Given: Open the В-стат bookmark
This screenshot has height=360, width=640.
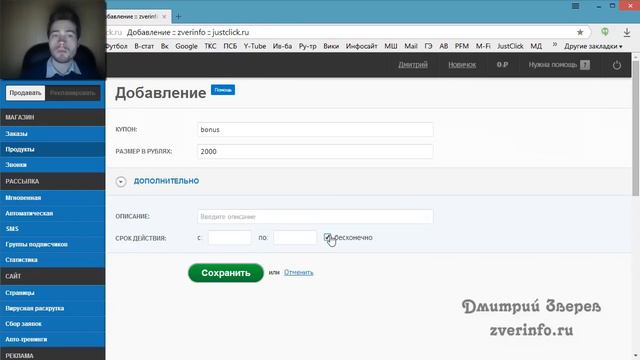Looking at the screenshot, I should point(144,46).
